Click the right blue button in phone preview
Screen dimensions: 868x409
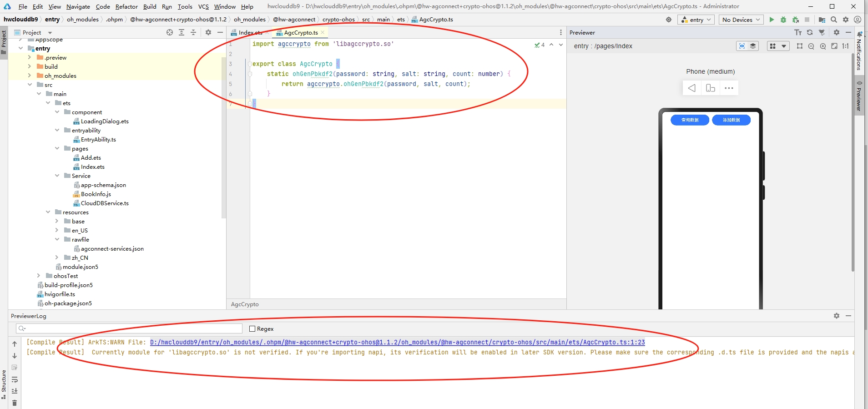[x=731, y=120]
